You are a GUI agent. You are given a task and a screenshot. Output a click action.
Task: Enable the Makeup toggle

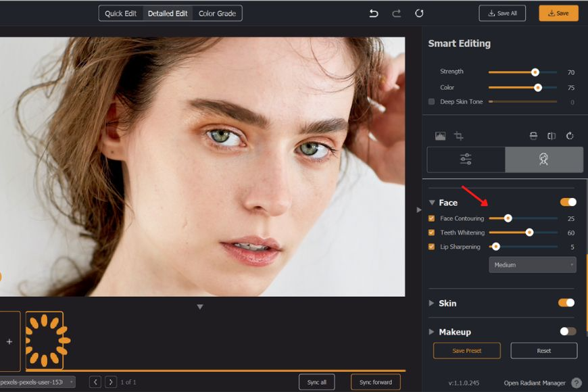568,332
